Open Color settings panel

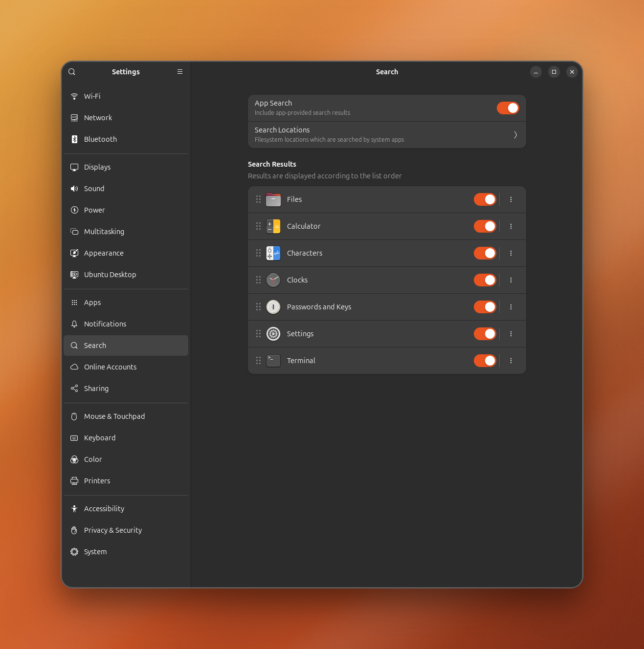point(126,459)
